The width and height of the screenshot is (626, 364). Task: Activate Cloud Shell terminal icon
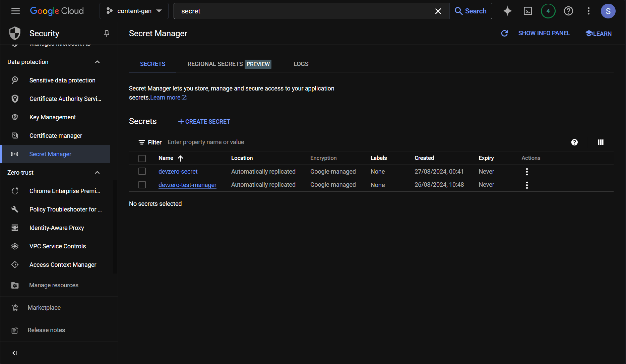pos(528,11)
